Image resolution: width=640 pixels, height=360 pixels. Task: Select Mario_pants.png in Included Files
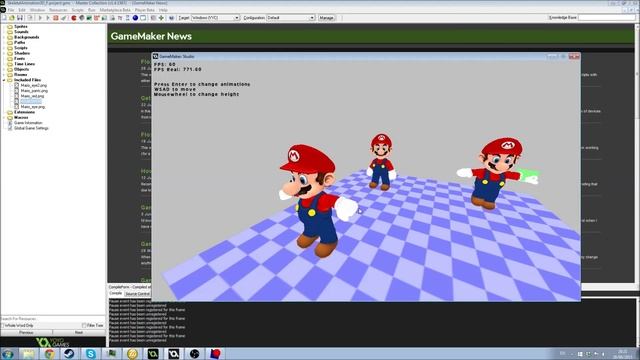(34, 91)
